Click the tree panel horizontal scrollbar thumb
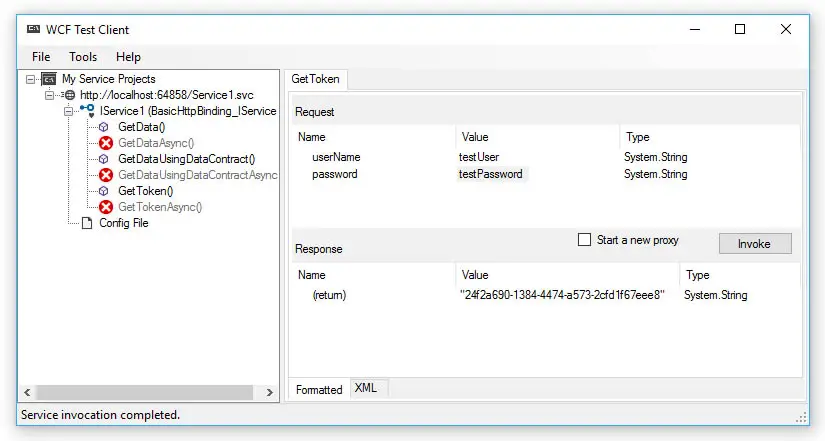Viewport: 825px width, 441px height. click(x=145, y=392)
